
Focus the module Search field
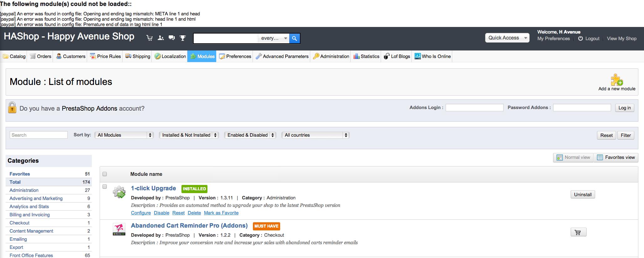[x=39, y=135]
